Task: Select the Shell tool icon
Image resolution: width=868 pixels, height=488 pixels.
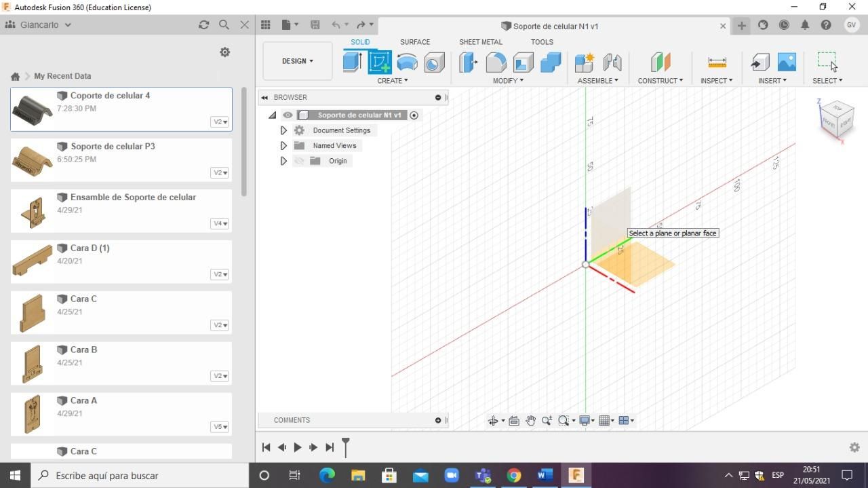Action: pyautogui.click(x=523, y=62)
